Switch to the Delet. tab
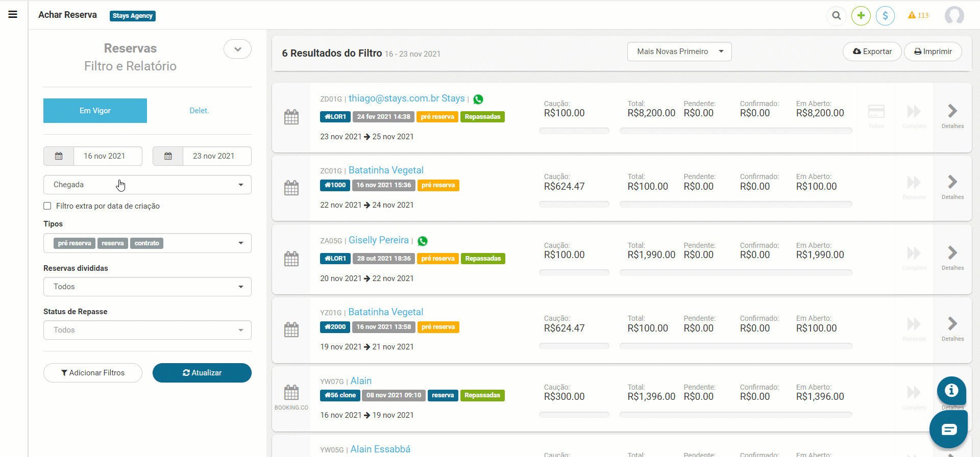 (x=199, y=111)
